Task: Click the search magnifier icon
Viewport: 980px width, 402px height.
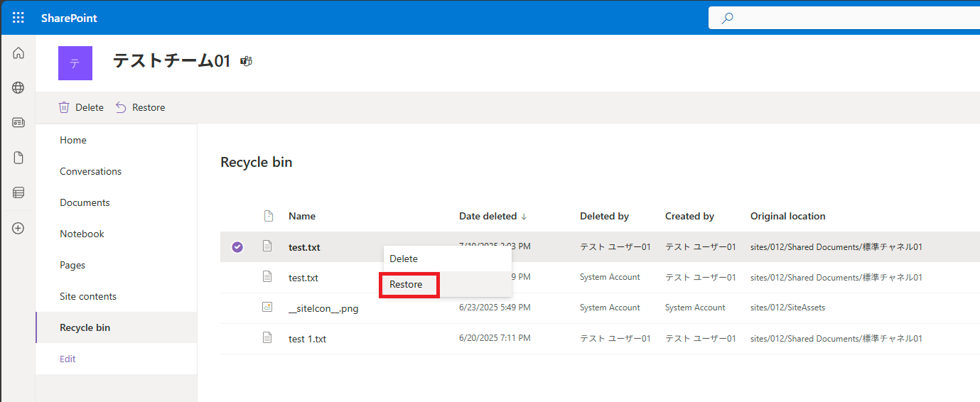Action: coord(727,18)
